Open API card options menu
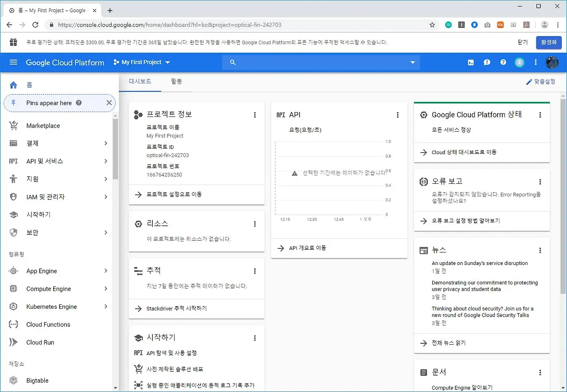This screenshot has height=392, width=567. (x=398, y=115)
